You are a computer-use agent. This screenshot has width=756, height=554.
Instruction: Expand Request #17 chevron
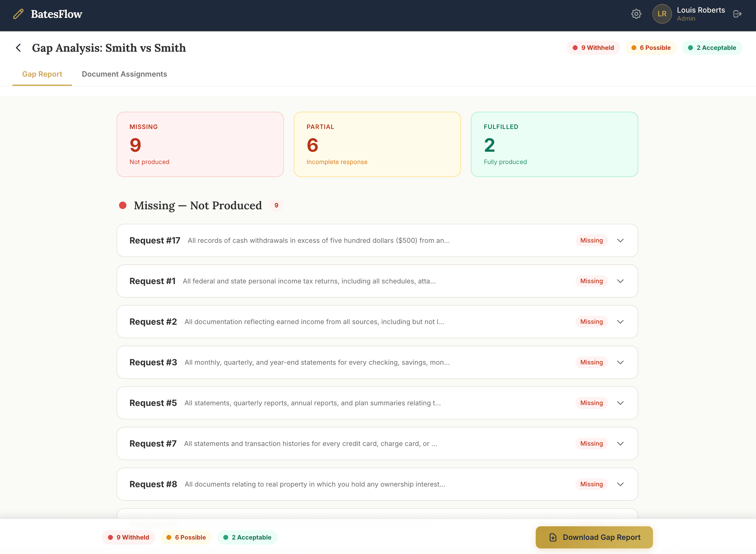[620, 240]
